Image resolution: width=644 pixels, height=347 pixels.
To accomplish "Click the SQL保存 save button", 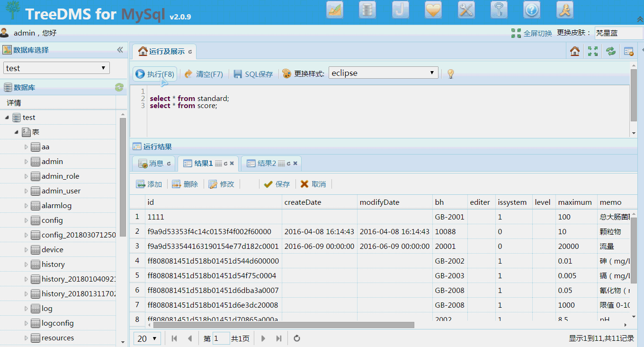I will pyautogui.click(x=253, y=74).
